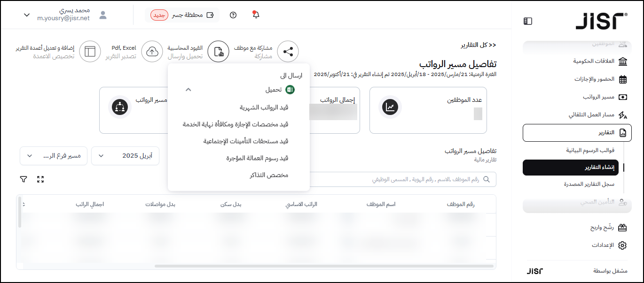Click the filter funnel icon

point(24,179)
